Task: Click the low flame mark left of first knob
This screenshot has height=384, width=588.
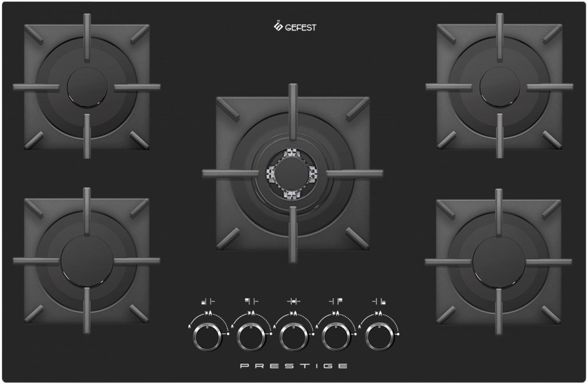Action: click(x=189, y=327)
